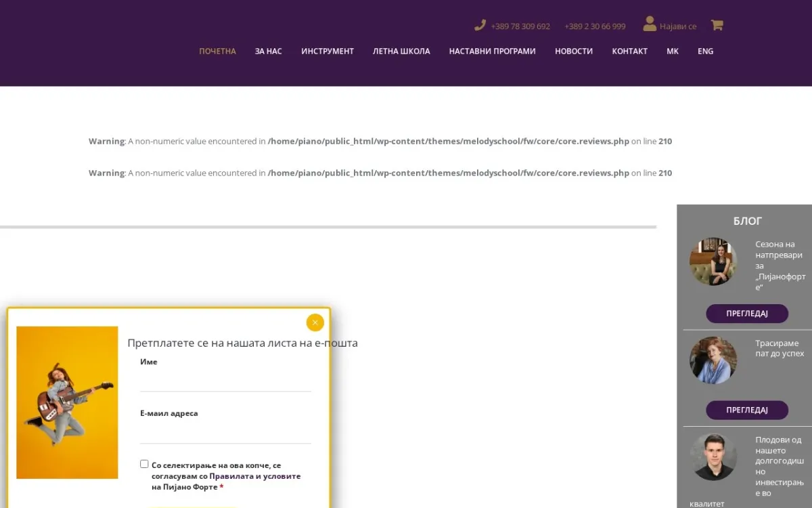Go to the ИНСТРУМЕНТ menu
Image resolution: width=812 pixels, height=508 pixels.
pos(328,51)
